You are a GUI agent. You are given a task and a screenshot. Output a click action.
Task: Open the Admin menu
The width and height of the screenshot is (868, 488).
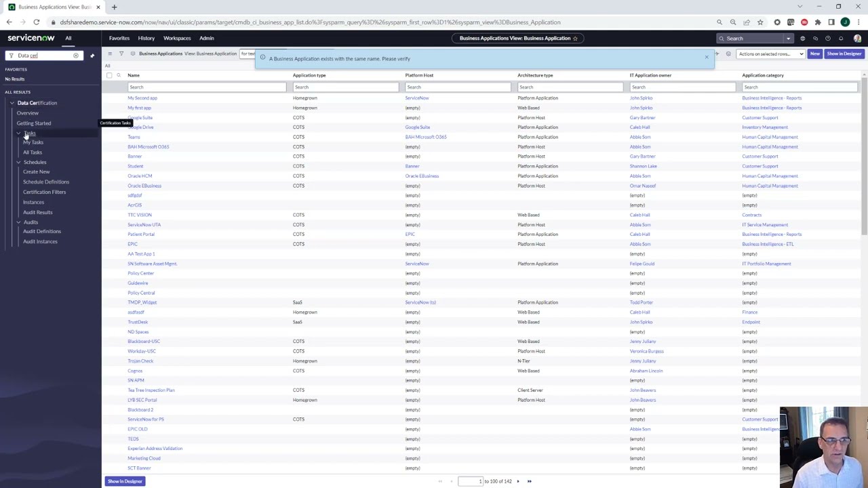tap(207, 38)
